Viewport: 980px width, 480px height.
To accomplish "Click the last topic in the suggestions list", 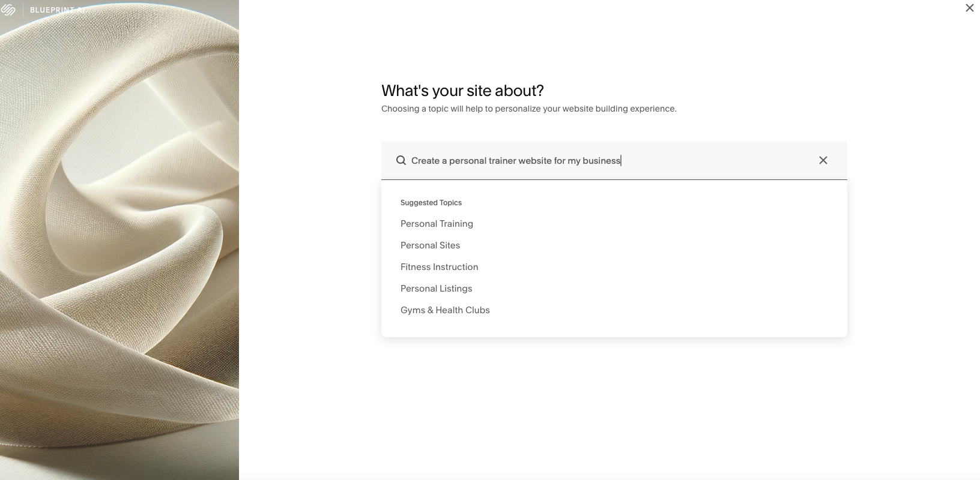I will point(445,310).
